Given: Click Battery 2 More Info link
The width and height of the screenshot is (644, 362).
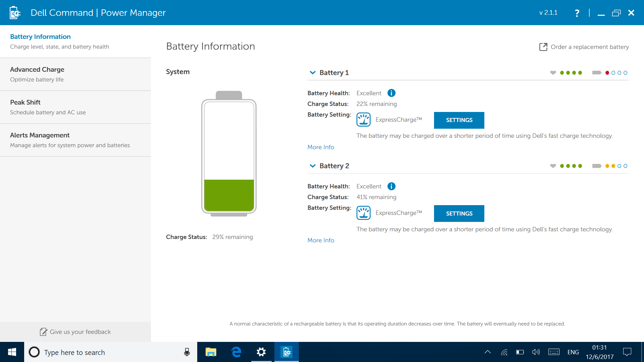Looking at the screenshot, I should coord(321,240).
